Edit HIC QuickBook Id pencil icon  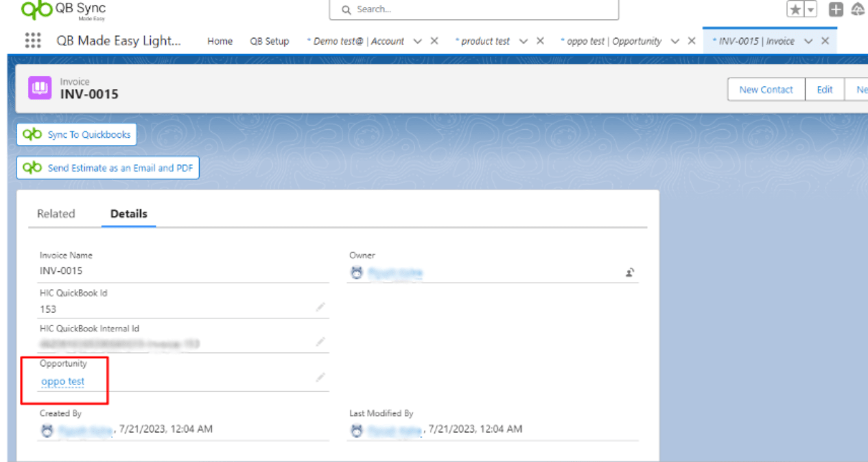point(320,308)
